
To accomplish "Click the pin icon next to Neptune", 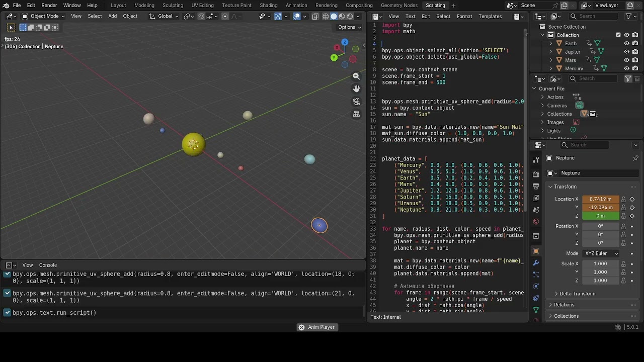I will pyautogui.click(x=635, y=158).
